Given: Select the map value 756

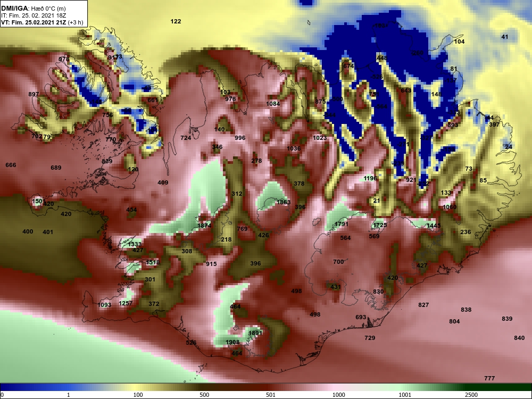Looking at the screenshot, I should (x=107, y=115).
